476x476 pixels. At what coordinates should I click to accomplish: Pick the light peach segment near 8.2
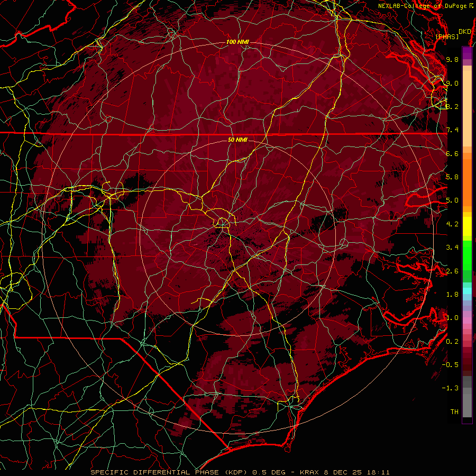[467, 109]
